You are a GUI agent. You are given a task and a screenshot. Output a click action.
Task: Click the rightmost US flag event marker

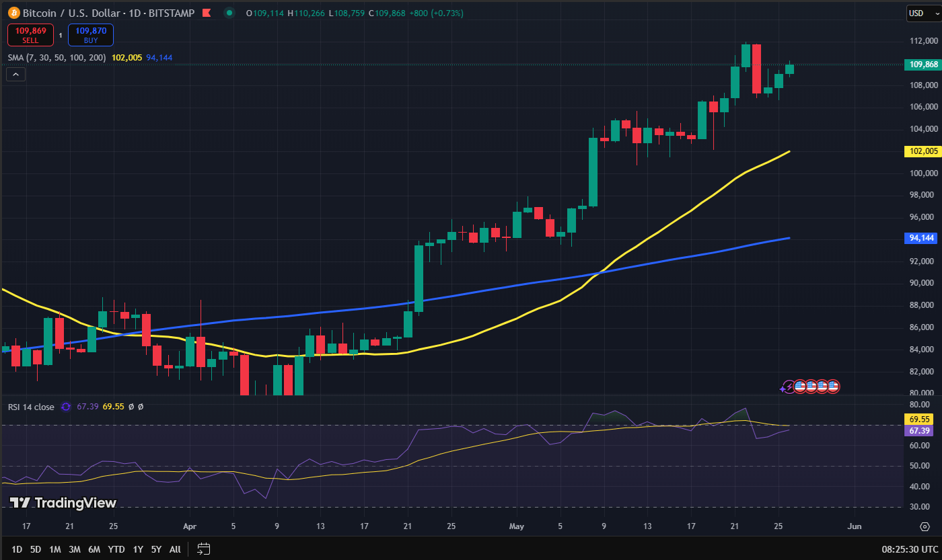833,387
